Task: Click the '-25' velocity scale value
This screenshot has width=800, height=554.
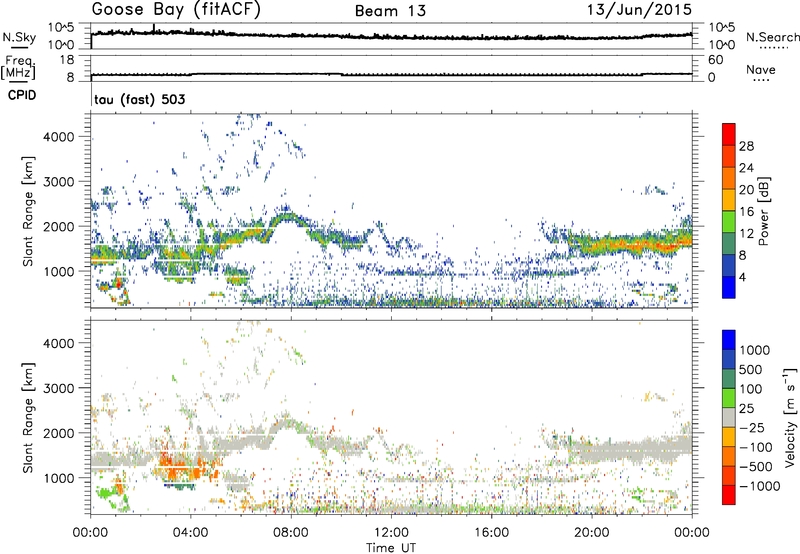Action: tap(751, 427)
